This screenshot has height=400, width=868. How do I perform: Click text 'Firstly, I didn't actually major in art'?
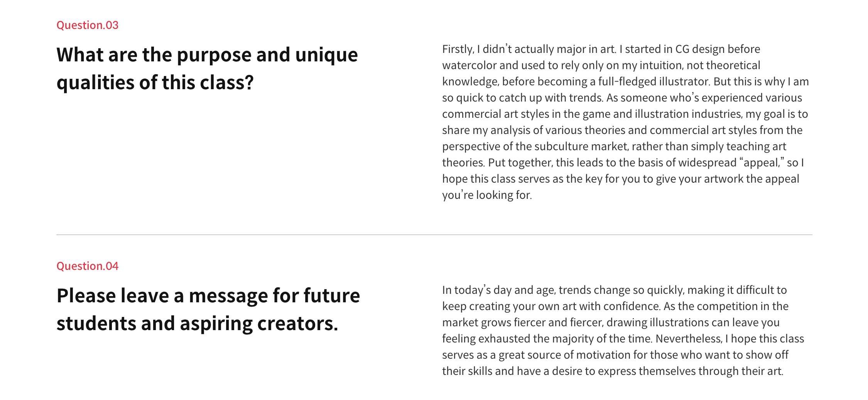[x=529, y=49]
